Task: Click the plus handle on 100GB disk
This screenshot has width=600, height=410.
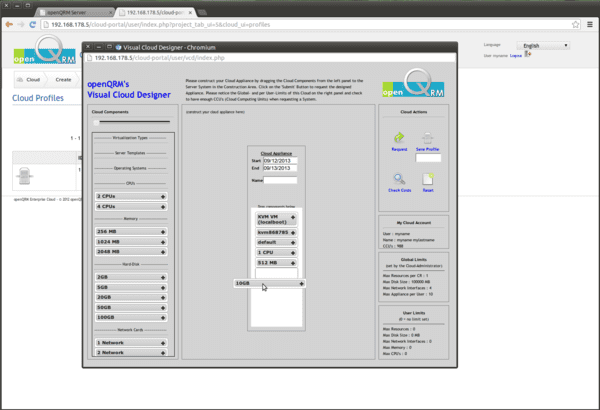Action: [x=163, y=318]
